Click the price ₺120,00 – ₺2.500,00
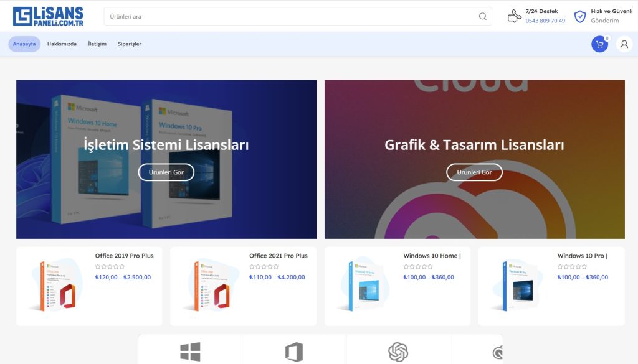This screenshot has width=638, height=364. pyautogui.click(x=123, y=277)
